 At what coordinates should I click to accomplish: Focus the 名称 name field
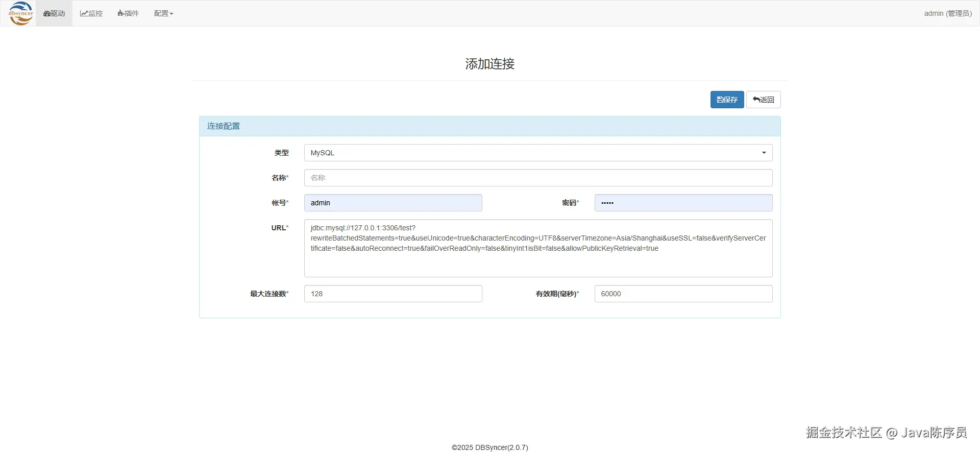pos(538,178)
